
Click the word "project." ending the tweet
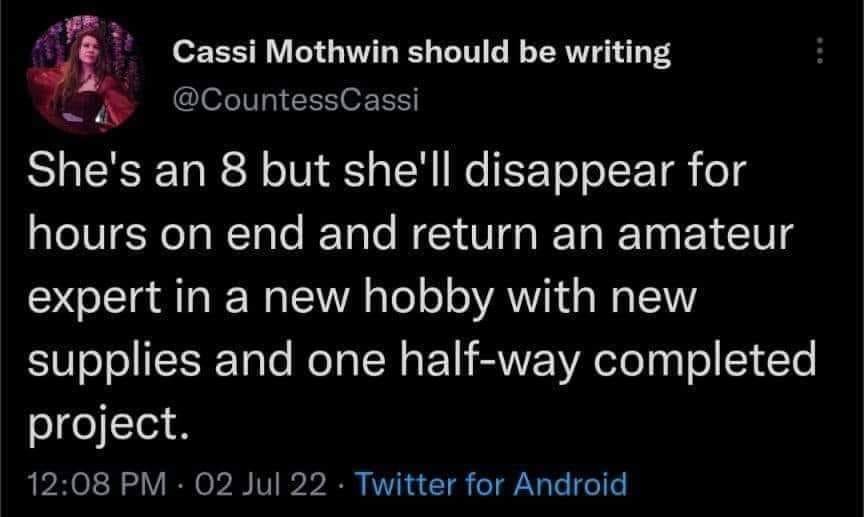coord(106,421)
